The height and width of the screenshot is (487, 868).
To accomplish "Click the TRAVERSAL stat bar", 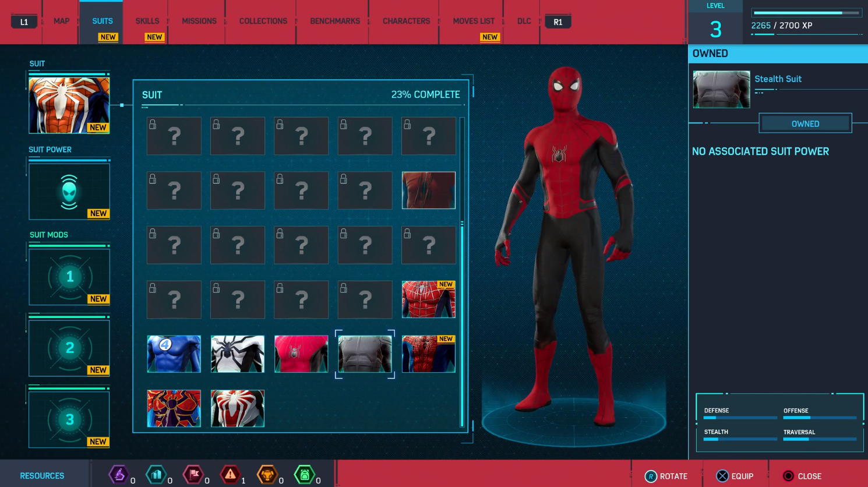I will pos(820,439).
